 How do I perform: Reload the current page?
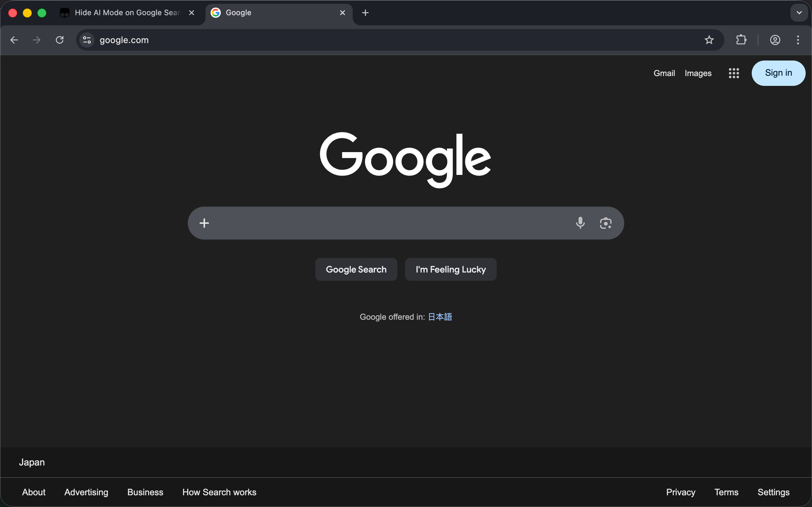[x=60, y=40]
